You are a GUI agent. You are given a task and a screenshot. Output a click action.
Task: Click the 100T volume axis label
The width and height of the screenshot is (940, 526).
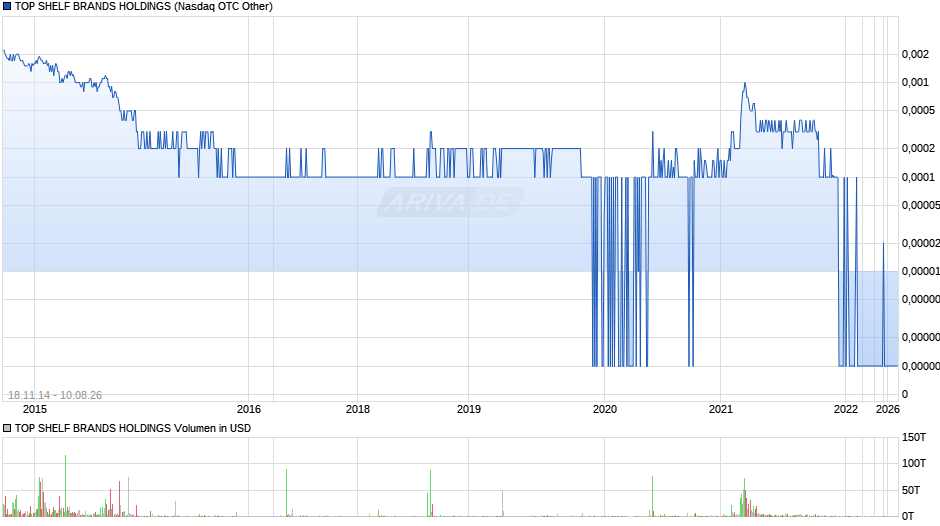pyautogui.click(x=914, y=463)
